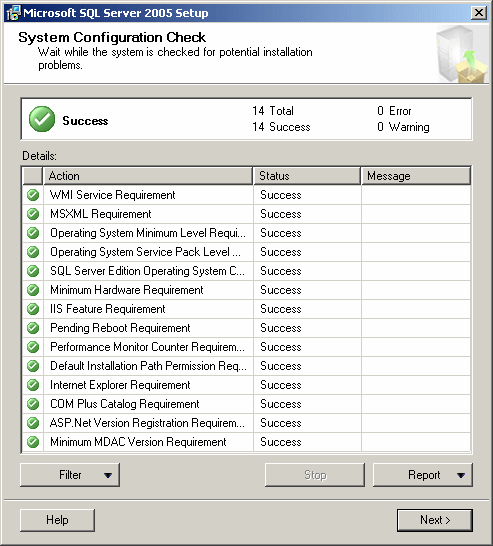Click Success status of WMI Service Requirement
The height and width of the screenshot is (546, 493).
(281, 195)
